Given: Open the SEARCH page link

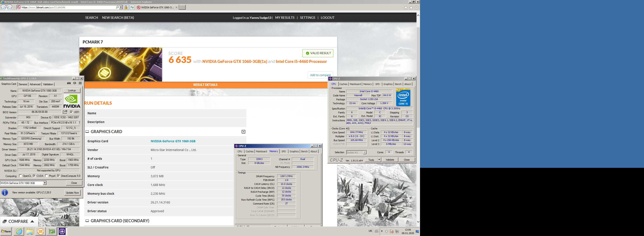Looking at the screenshot, I should click(91, 17).
